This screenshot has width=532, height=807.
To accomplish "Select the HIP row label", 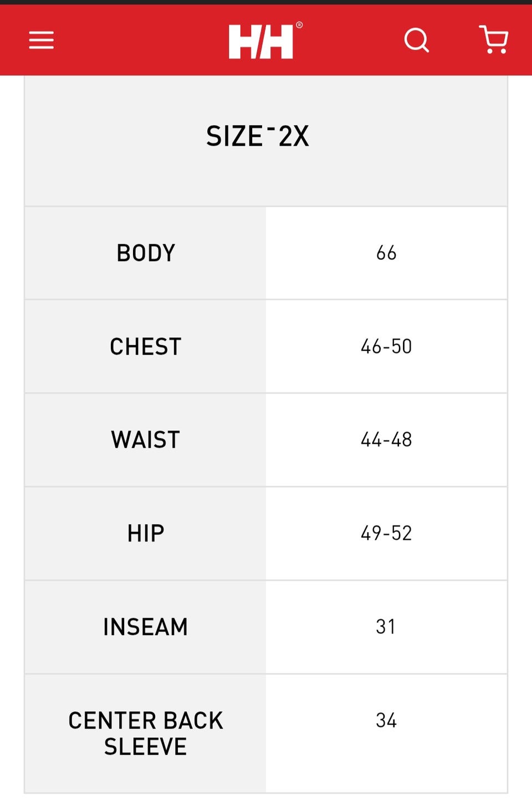I will [x=146, y=534].
